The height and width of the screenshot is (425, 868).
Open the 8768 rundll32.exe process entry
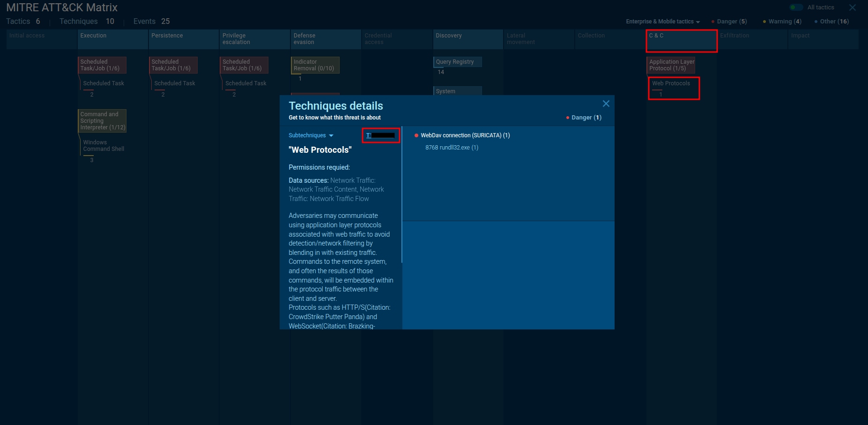[x=452, y=148]
